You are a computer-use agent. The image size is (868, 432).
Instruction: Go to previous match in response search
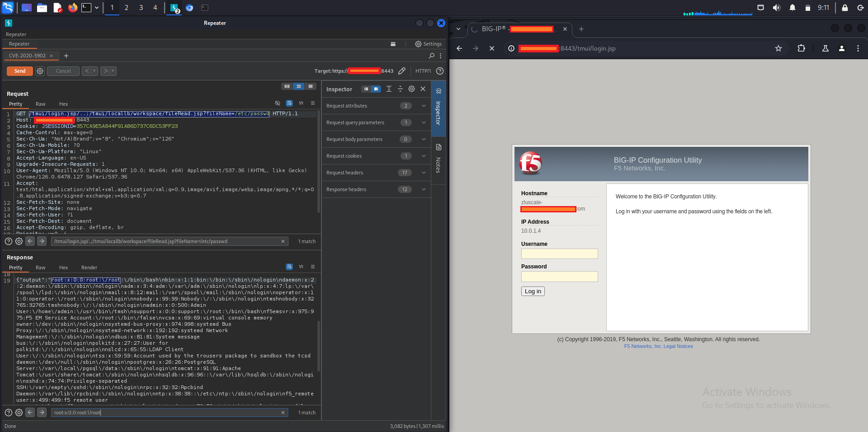tap(30, 412)
